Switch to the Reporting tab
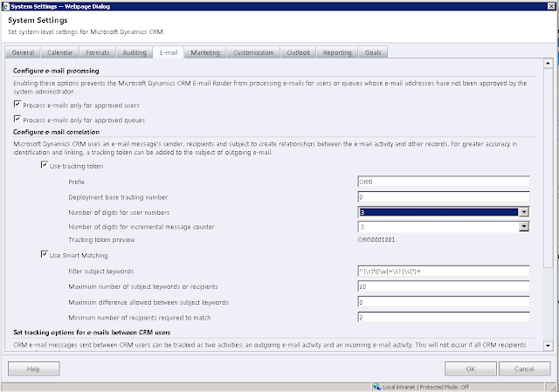Viewport: 559px width, 392px height. click(x=337, y=52)
